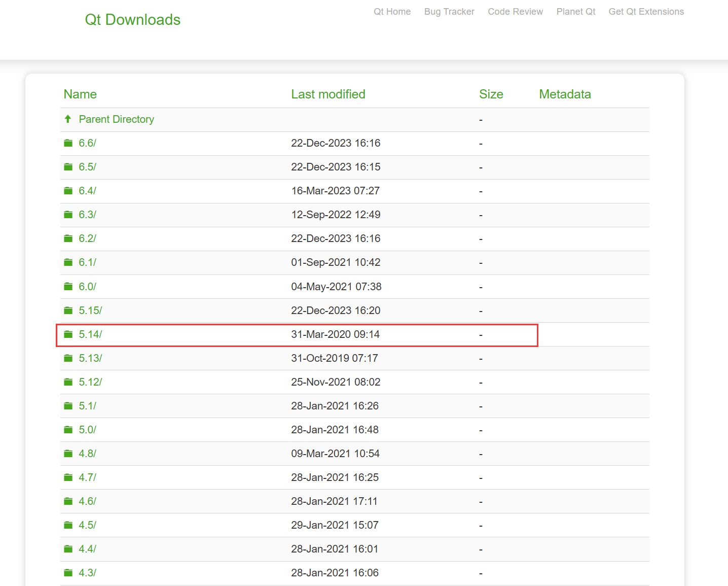Image resolution: width=728 pixels, height=586 pixels.
Task: Open the 4.3/ directory link
Action: tap(87, 573)
